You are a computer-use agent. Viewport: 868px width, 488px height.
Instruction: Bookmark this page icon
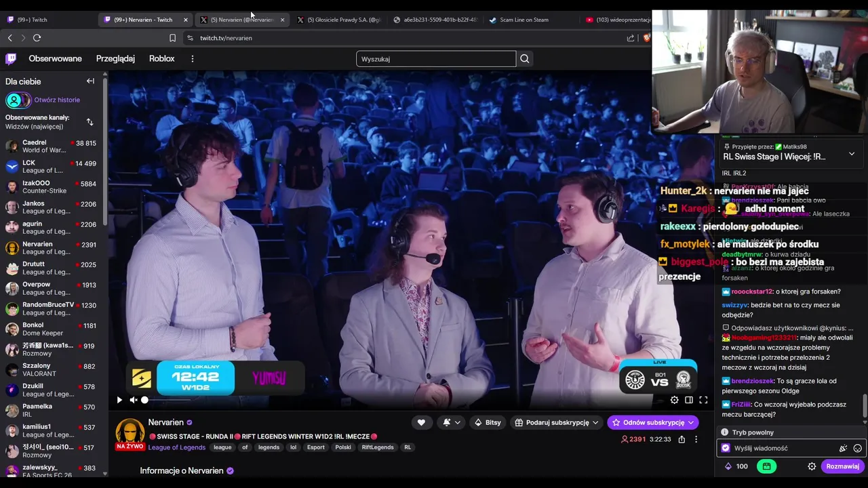(x=172, y=38)
